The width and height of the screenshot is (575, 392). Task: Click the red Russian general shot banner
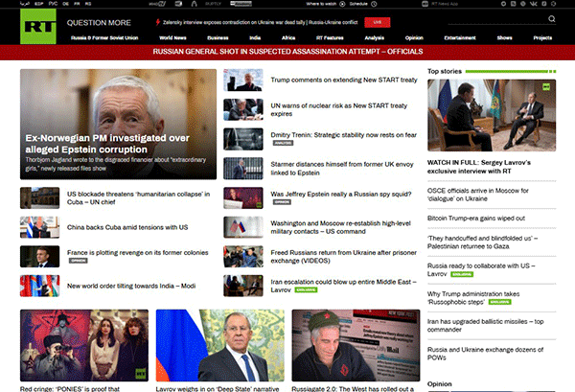pyautogui.click(x=287, y=53)
